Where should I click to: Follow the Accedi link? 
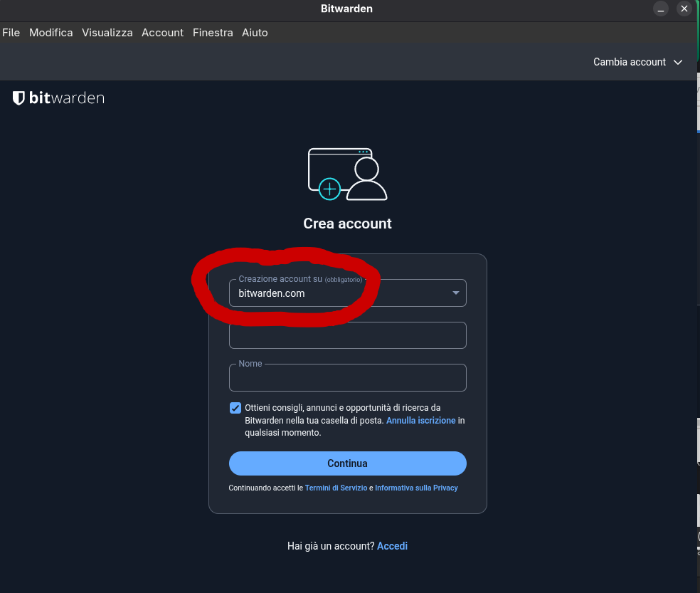click(x=392, y=546)
